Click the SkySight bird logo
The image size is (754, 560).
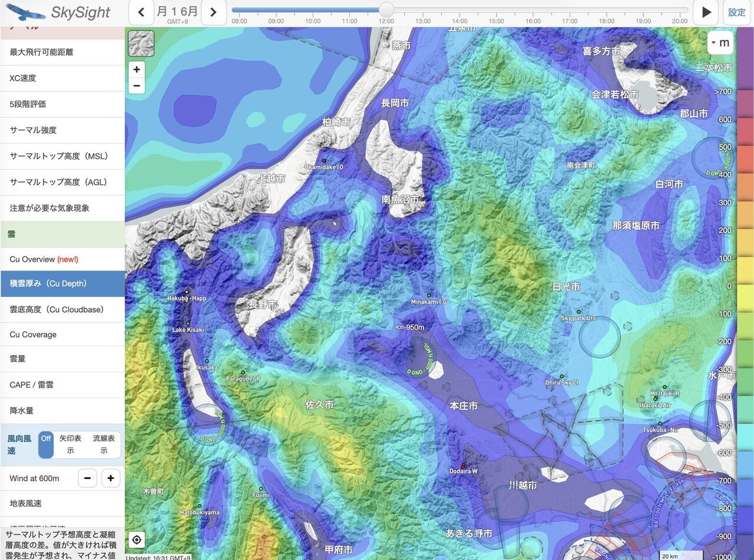coord(25,12)
